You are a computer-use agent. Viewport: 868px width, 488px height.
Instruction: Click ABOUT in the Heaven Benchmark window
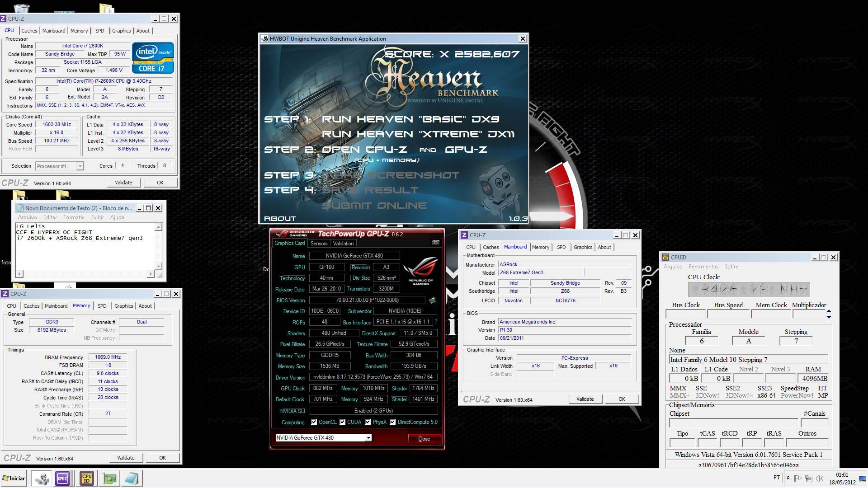point(280,219)
